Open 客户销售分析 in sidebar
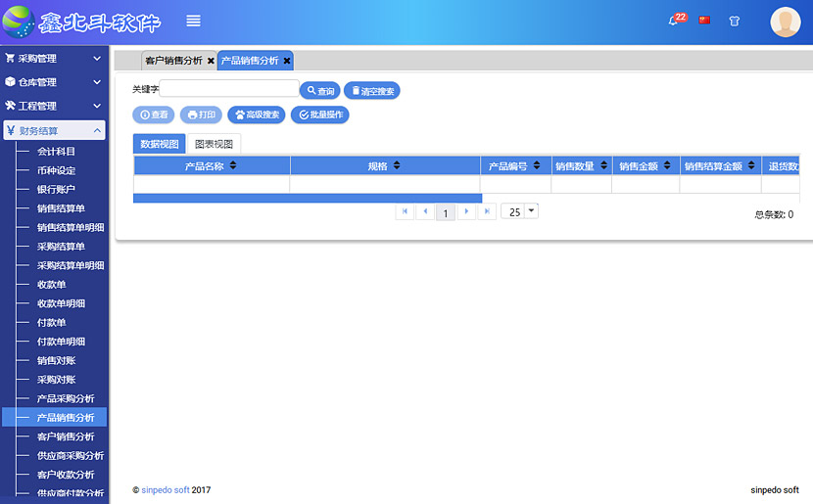 point(66,436)
